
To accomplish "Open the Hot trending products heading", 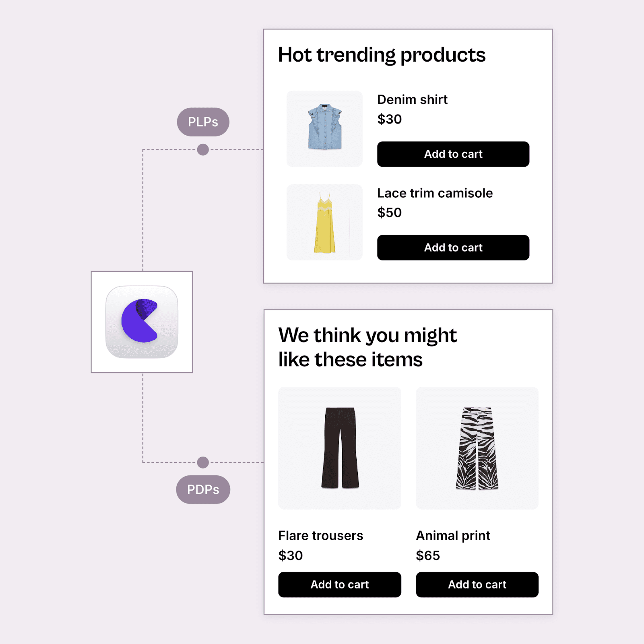I will click(x=382, y=55).
